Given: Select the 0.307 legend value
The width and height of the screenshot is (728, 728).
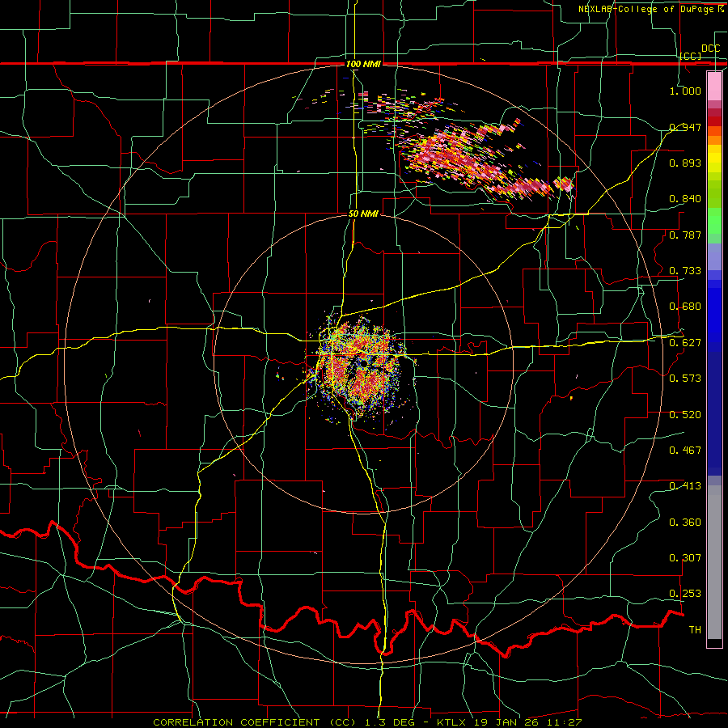Looking at the screenshot, I should pos(685,558).
